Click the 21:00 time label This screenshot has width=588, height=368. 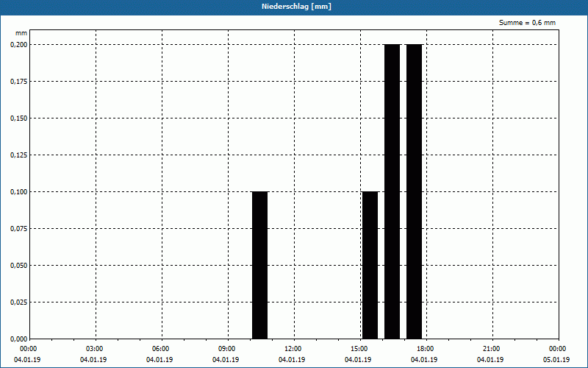point(491,349)
